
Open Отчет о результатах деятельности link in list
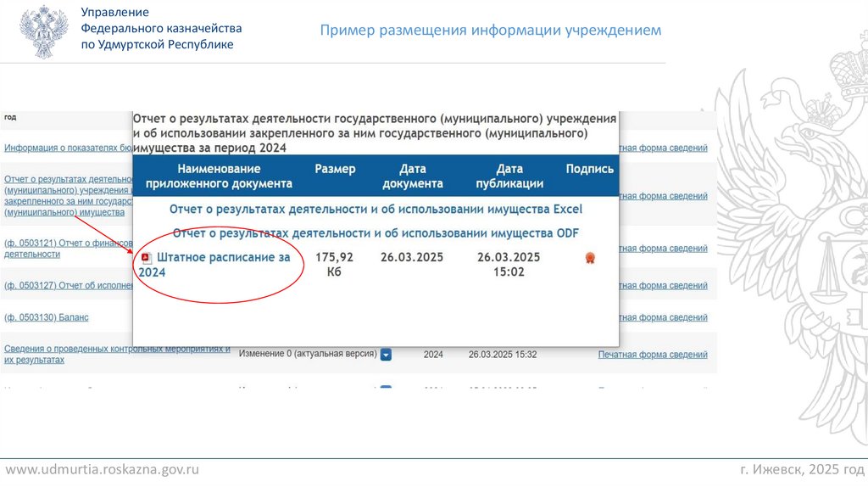(68, 196)
